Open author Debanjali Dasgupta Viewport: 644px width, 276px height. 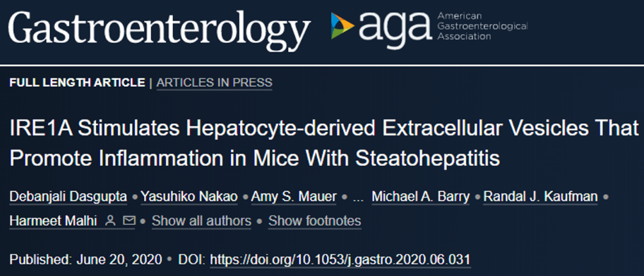pos(68,197)
